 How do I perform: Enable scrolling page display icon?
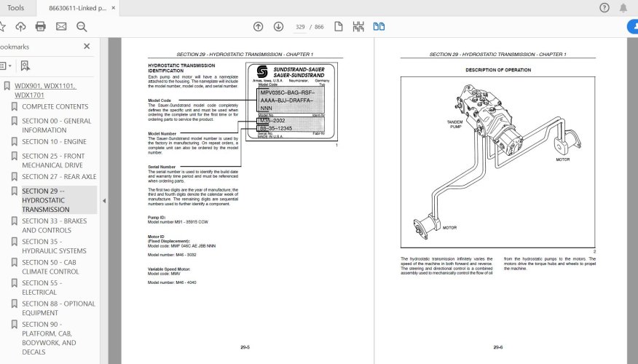358,27
